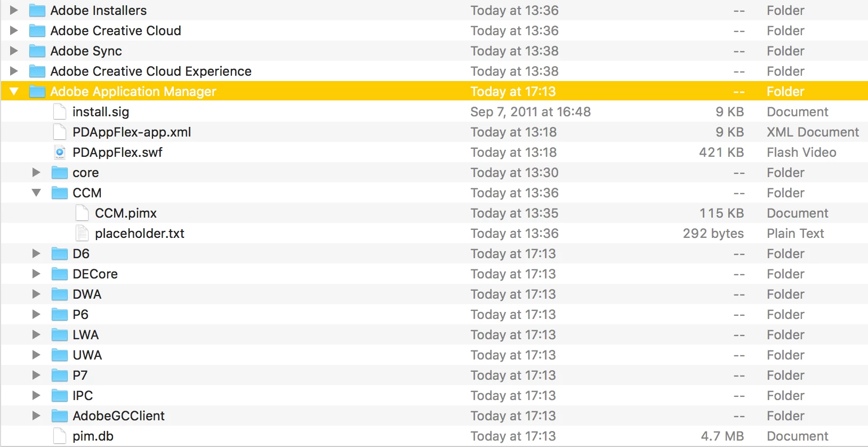Click the CCM folder icon
This screenshot has height=447, width=868.
click(59, 193)
